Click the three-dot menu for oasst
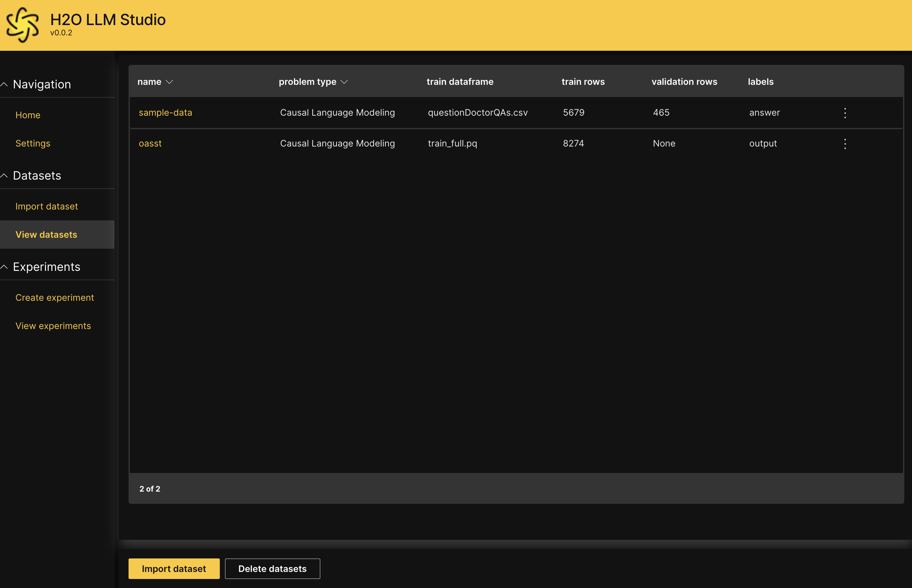Screen dimensions: 912x588 click(x=845, y=143)
